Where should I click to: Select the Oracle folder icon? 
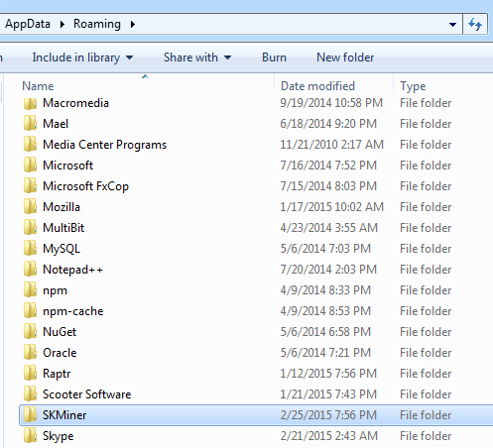tap(30, 353)
